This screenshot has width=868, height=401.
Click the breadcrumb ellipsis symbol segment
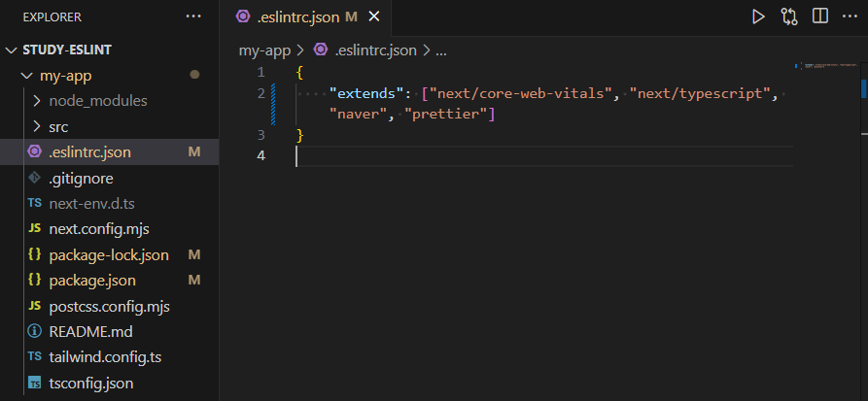441,51
